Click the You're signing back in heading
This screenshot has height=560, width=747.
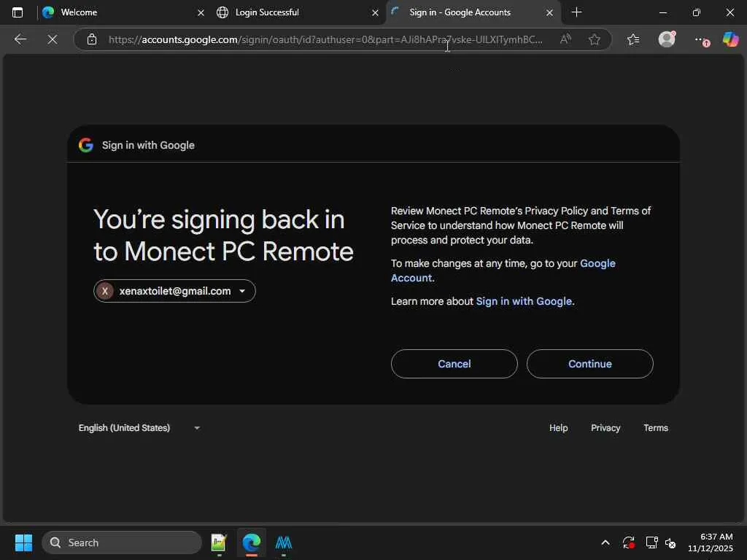[223, 236]
